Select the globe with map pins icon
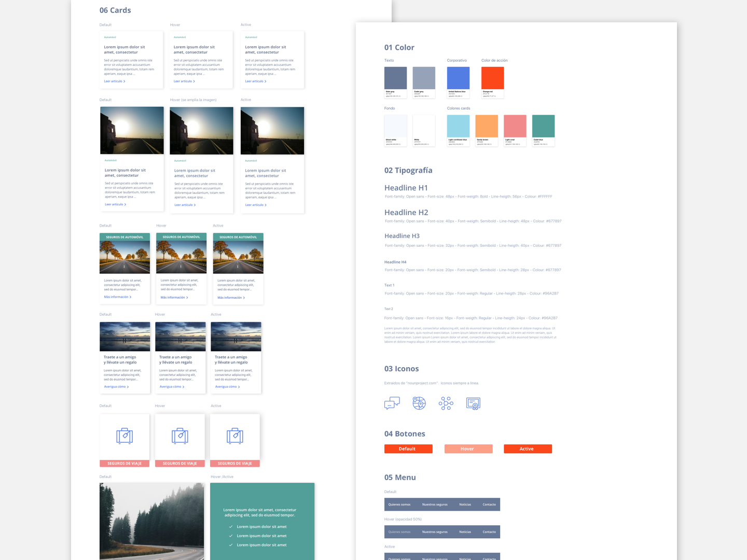The image size is (747, 560). 419,402
